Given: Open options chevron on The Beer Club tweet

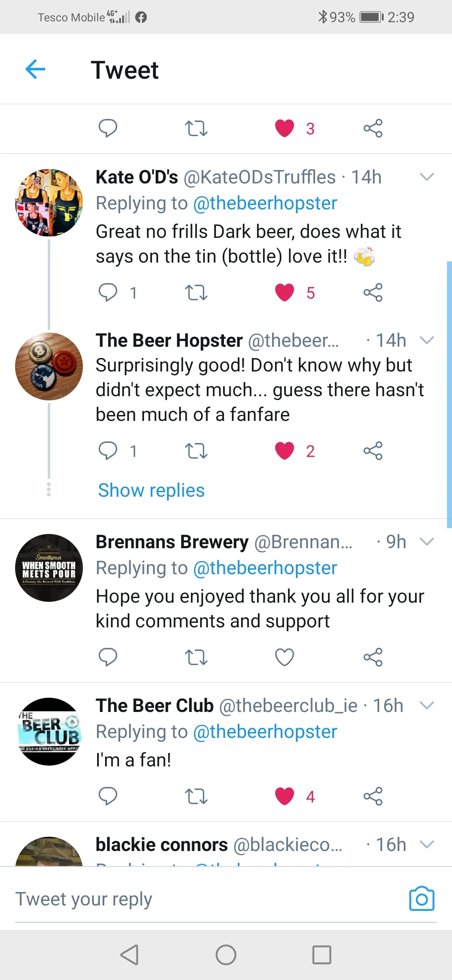Looking at the screenshot, I should pos(426,706).
